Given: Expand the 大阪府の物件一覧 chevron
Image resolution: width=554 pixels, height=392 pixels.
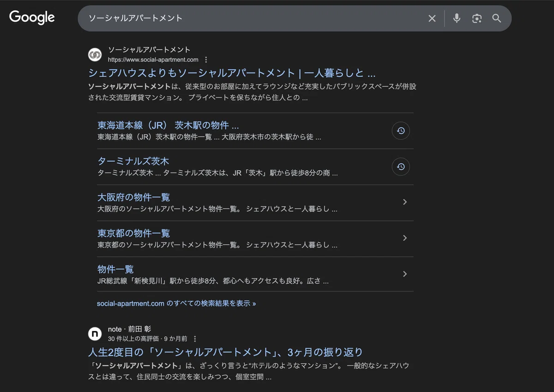Looking at the screenshot, I should coord(405,202).
